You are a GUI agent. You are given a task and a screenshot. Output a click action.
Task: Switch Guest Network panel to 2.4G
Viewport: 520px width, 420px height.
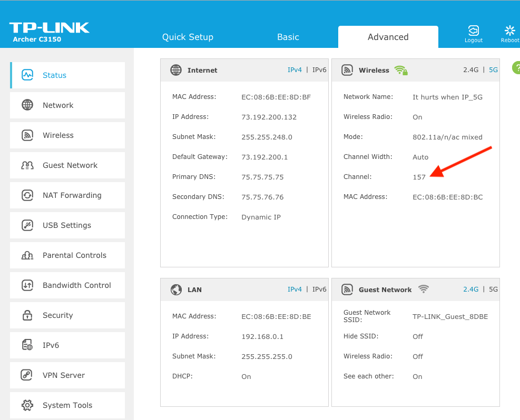pos(470,289)
